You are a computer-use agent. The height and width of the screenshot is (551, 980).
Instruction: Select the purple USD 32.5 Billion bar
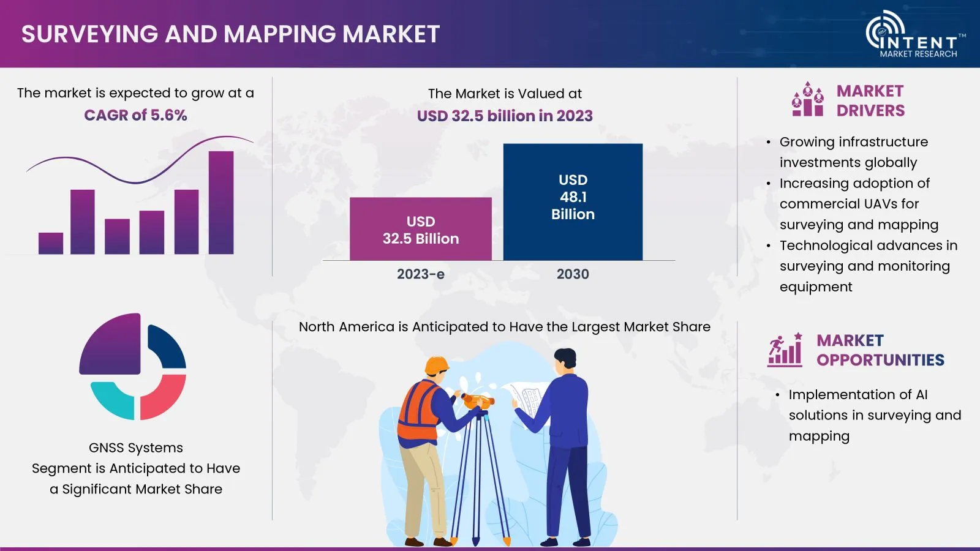tap(420, 230)
